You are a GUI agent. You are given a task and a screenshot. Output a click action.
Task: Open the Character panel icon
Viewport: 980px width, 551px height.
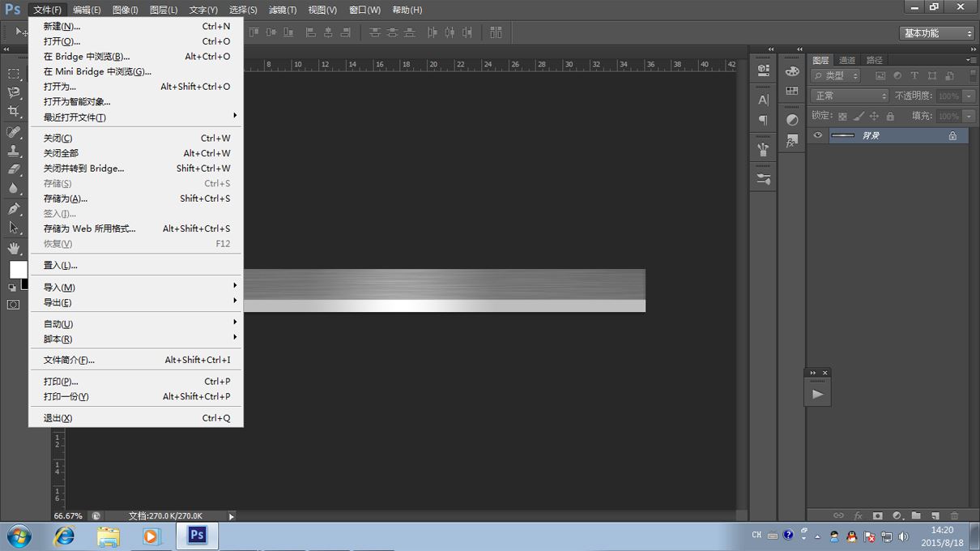[x=763, y=100]
